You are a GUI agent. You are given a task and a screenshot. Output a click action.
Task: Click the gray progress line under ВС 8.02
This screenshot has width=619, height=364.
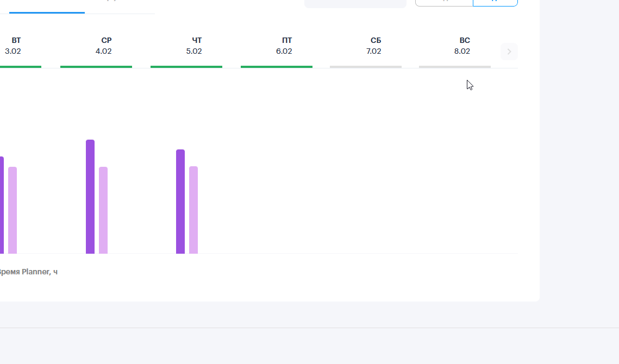coord(455,67)
